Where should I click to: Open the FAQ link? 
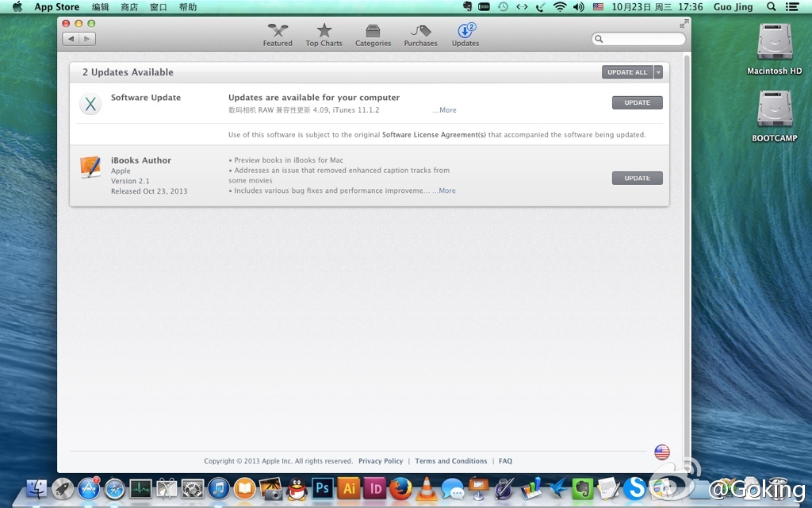pyautogui.click(x=505, y=461)
